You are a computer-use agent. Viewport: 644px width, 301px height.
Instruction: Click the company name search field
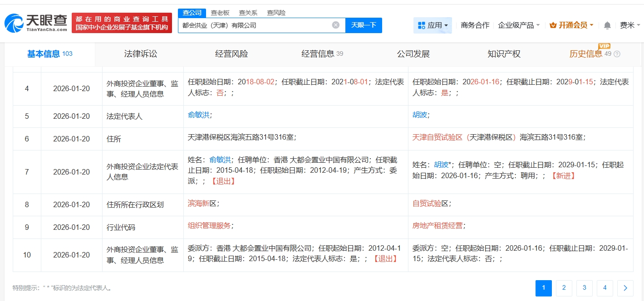click(x=254, y=25)
